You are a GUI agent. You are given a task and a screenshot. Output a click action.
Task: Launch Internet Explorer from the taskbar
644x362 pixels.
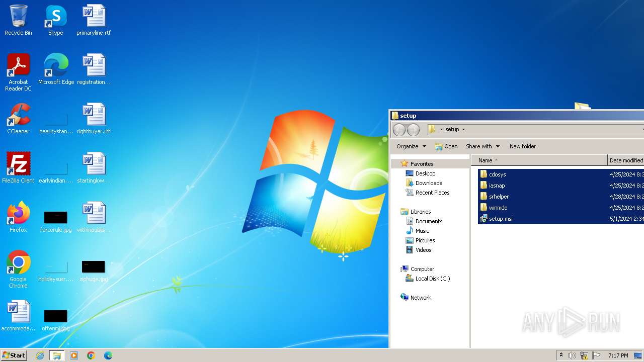(x=40, y=355)
